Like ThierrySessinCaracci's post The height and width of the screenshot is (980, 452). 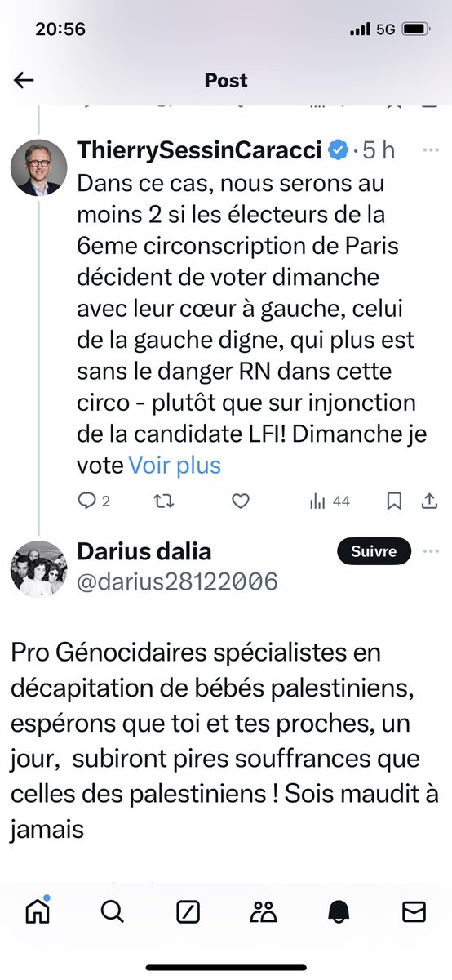[x=240, y=501]
